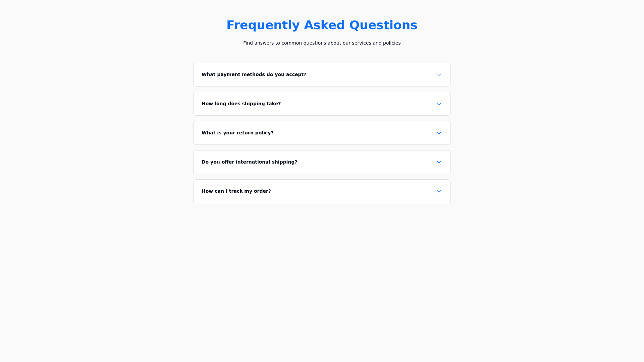Click the middle of the international shipping card
644x362 pixels.
pyautogui.click(x=322, y=162)
